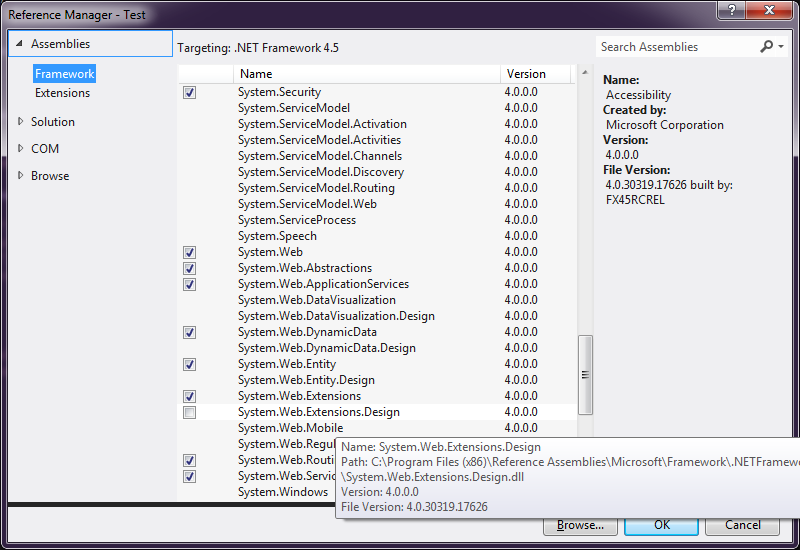The height and width of the screenshot is (550, 800).
Task: Select System.ServiceModel.Channels row
Action: [x=377, y=156]
